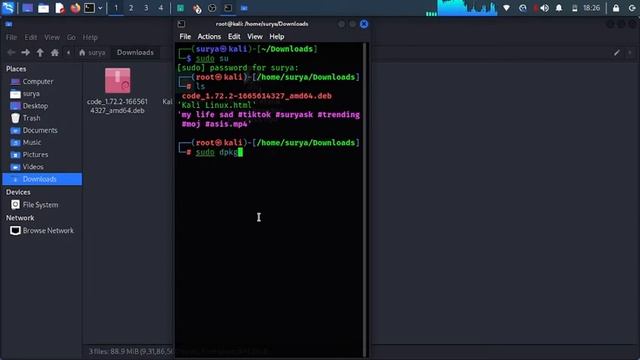The width and height of the screenshot is (640, 360).
Task: Click the circular updater tray icon
Action: tap(522, 8)
